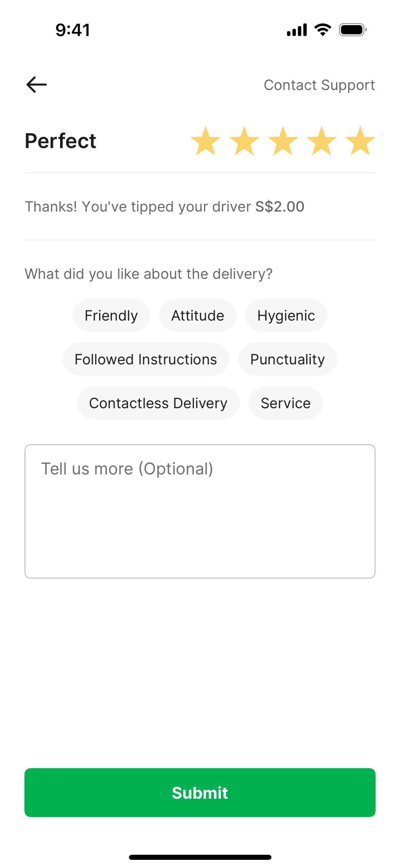Choose the Contactless Delivery chip

click(x=158, y=403)
